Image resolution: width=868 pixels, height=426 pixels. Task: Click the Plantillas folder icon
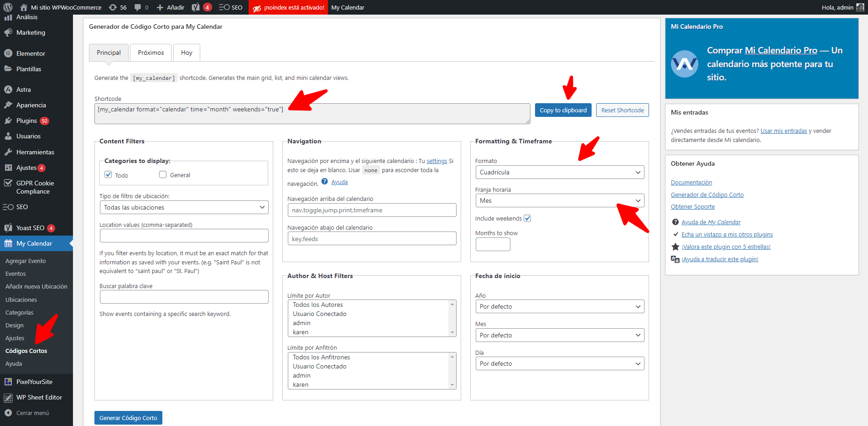[8, 69]
